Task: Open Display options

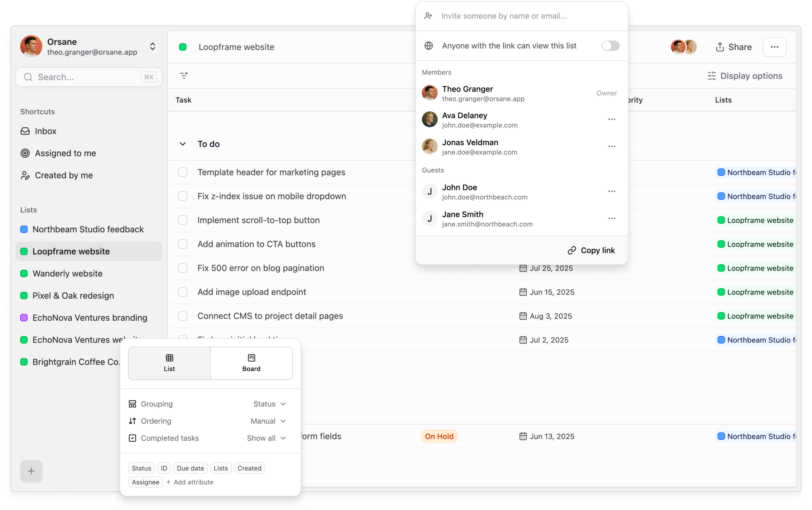Action: (745, 76)
